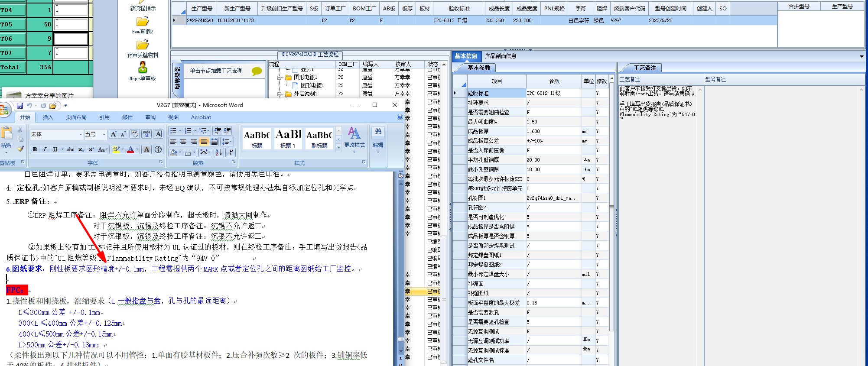The image size is (868, 366).
Task: Switch to the 审阅 ribbon tab
Action: pyautogui.click(x=150, y=117)
